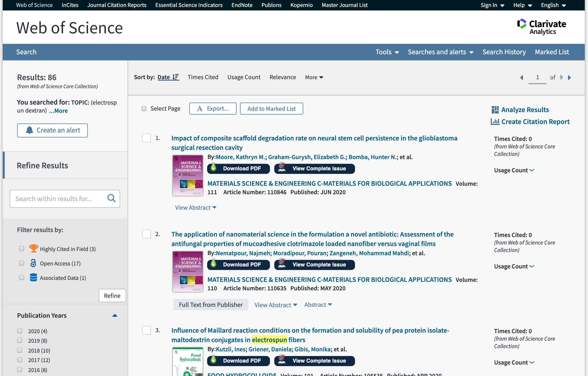
Task: Open the More sort options dropdown
Action: tap(314, 77)
